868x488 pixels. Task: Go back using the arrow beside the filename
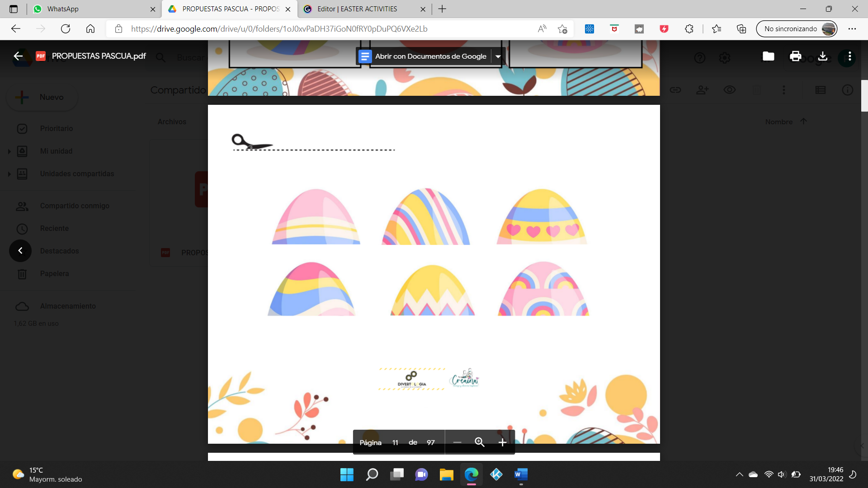click(18, 56)
